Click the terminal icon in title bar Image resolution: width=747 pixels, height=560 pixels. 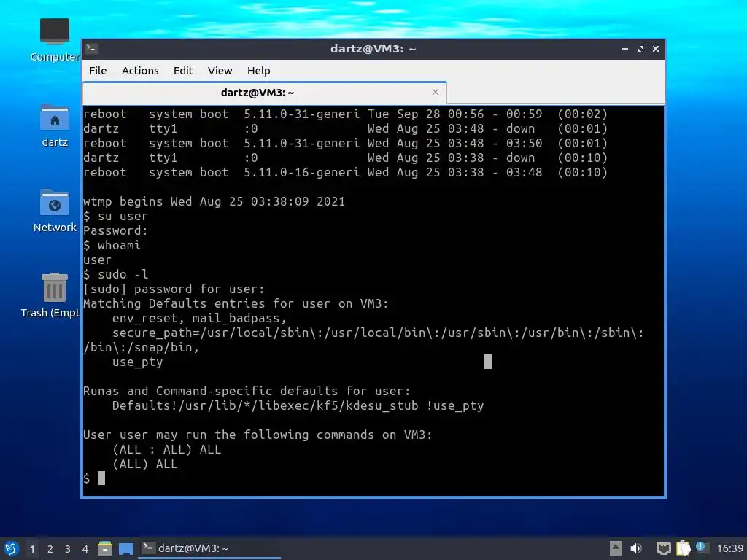(92, 49)
